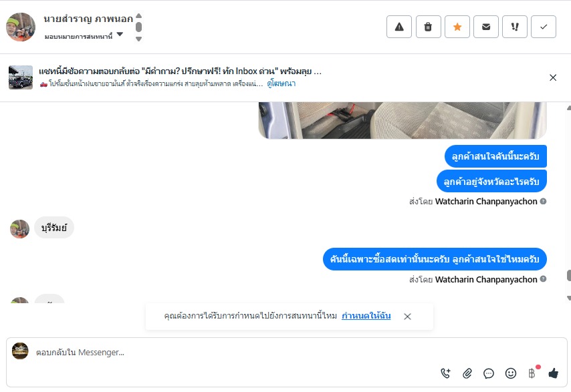Toggle the orange star follow-up marker
The width and height of the screenshot is (571, 392).
[x=457, y=27]
